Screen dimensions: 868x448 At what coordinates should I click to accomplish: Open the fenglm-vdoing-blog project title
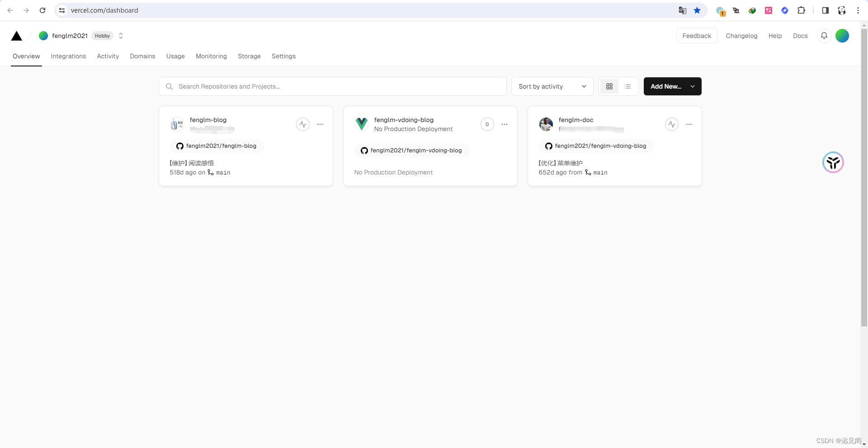point(404,120)
